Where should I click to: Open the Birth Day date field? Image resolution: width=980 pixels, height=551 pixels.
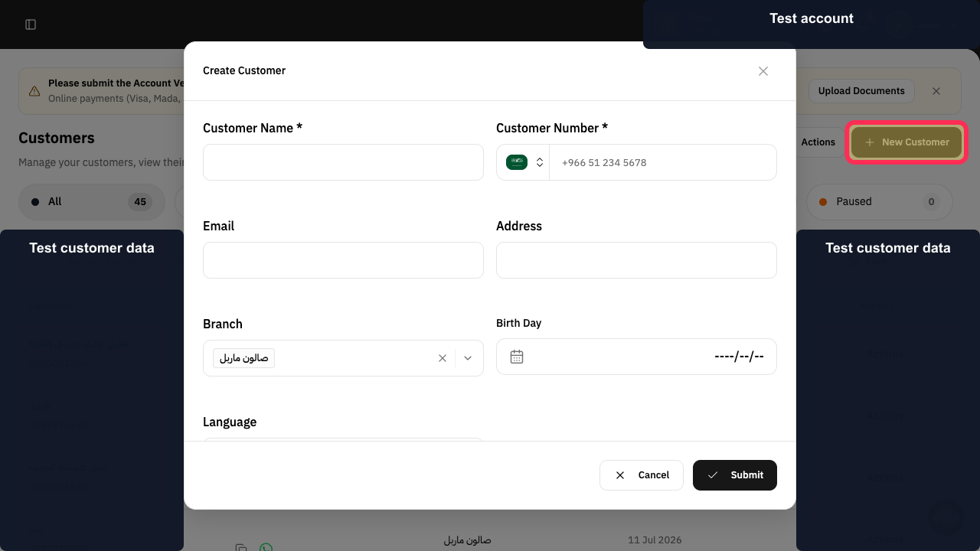click(x=636, y=357)
